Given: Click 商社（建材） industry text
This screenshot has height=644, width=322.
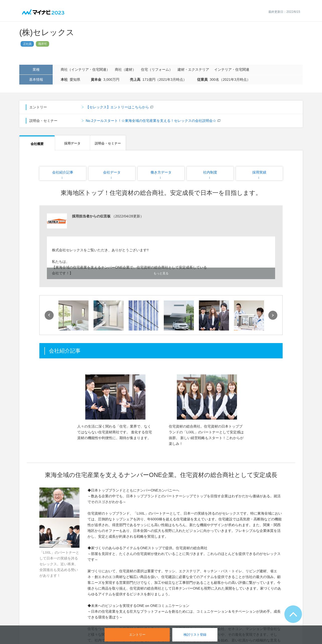Looking at the screenshot, I should (125, 69).
